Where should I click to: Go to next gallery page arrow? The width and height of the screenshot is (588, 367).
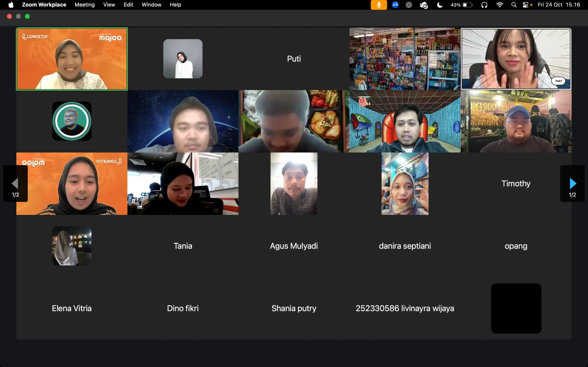pyautogui.click(x=572, y=183)
